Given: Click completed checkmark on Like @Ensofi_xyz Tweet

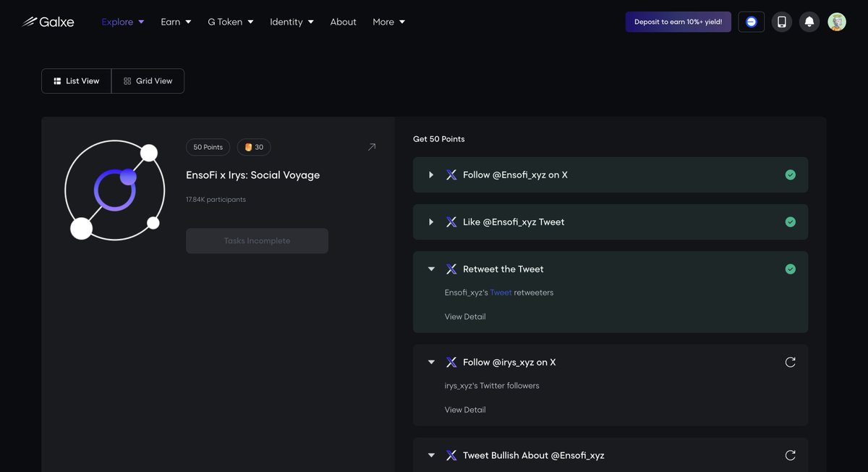Looking at the screenshot, I should (x=791, y=222).
